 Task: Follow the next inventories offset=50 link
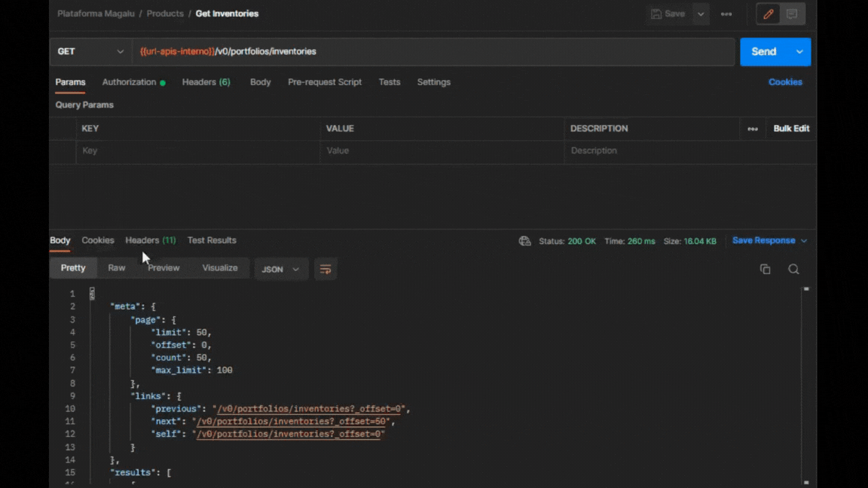pos(291,422)
